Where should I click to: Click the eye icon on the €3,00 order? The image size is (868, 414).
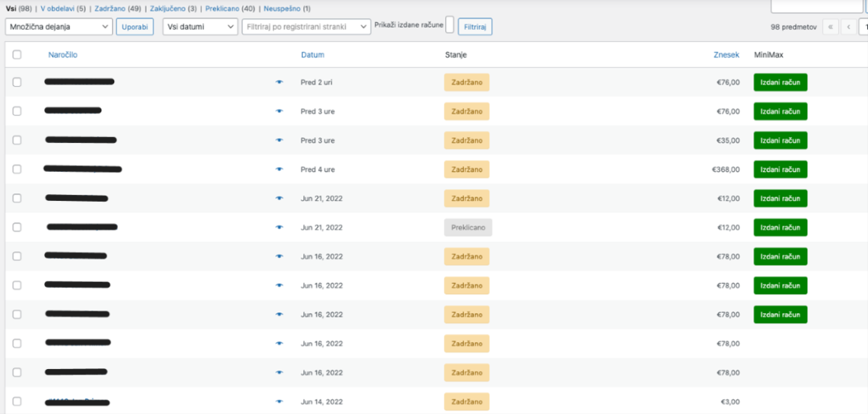279,402
